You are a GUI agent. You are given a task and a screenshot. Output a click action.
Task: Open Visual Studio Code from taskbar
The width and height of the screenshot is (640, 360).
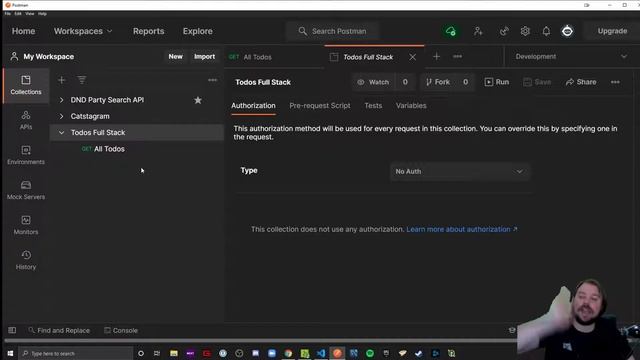321,353
